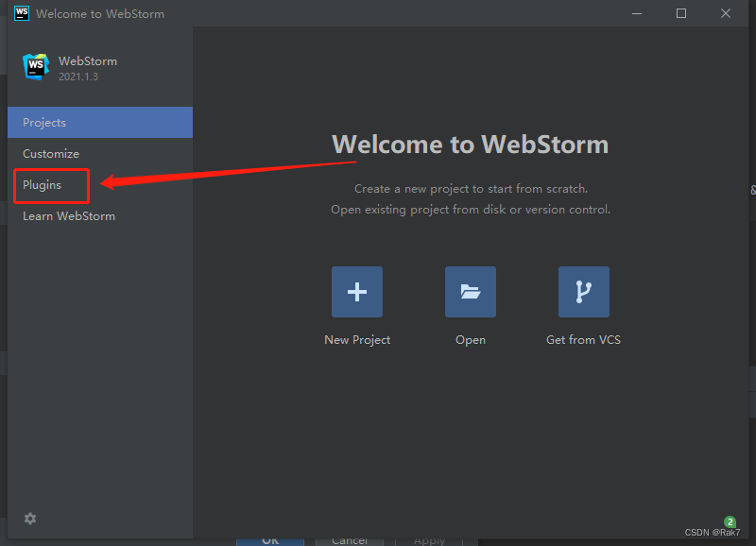The image size is (756, 546).
Task: Click the New Project plus icon
Action: pyautogui.click(x=357, y=292)
